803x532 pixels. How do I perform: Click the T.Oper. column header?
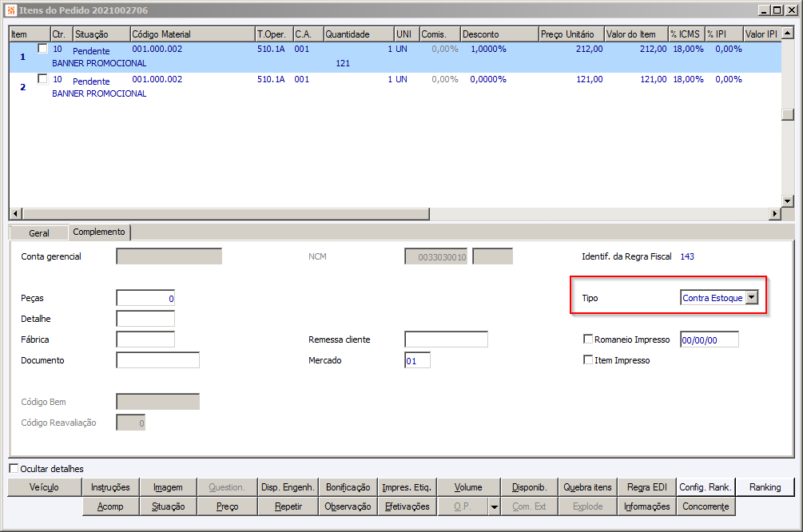click(274, 34)
